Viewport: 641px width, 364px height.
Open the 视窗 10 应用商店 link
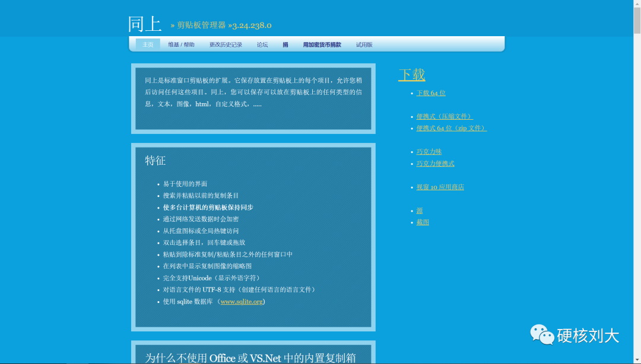pos(440,187)
